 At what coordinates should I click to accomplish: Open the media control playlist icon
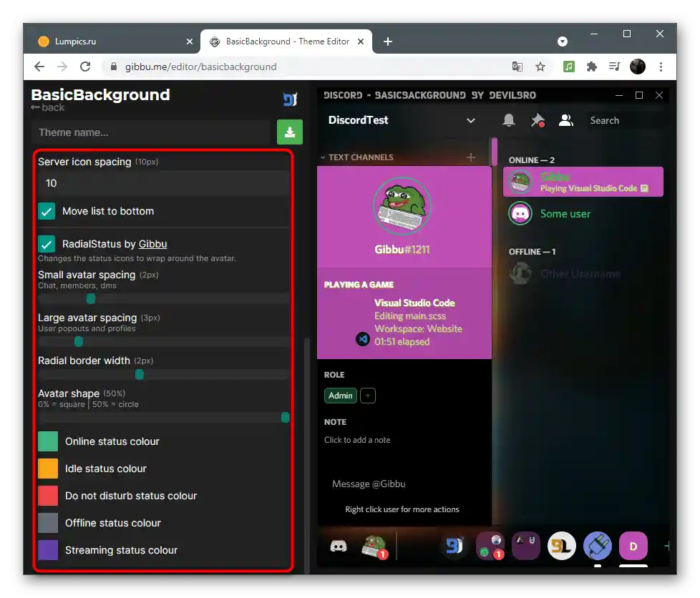(614, 67)
